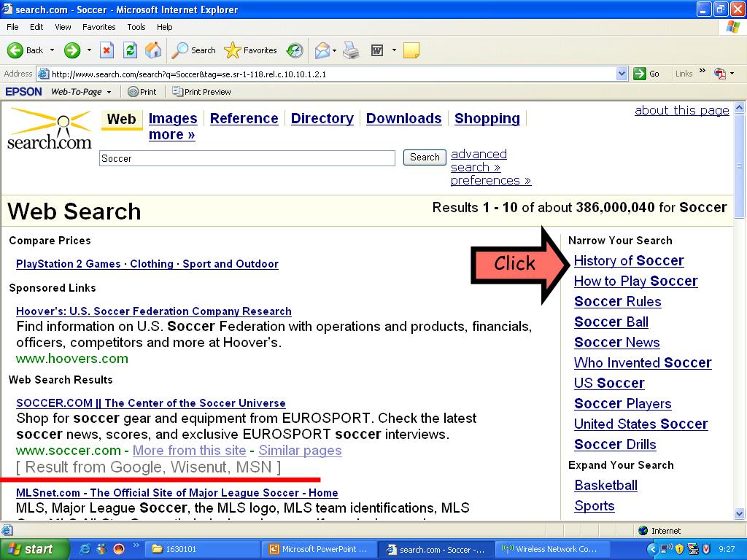Switch to Microsoft PowerPoint taskbar button
Image resolution: width=747 pixels, height=560 pixels.
(x=319, y=549)
